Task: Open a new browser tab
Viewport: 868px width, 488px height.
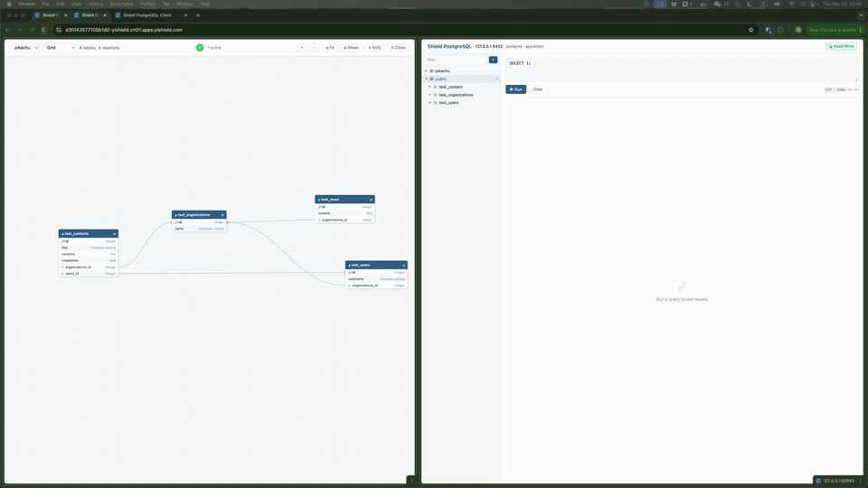Action: pyautogui.click(x=198, y=15)
